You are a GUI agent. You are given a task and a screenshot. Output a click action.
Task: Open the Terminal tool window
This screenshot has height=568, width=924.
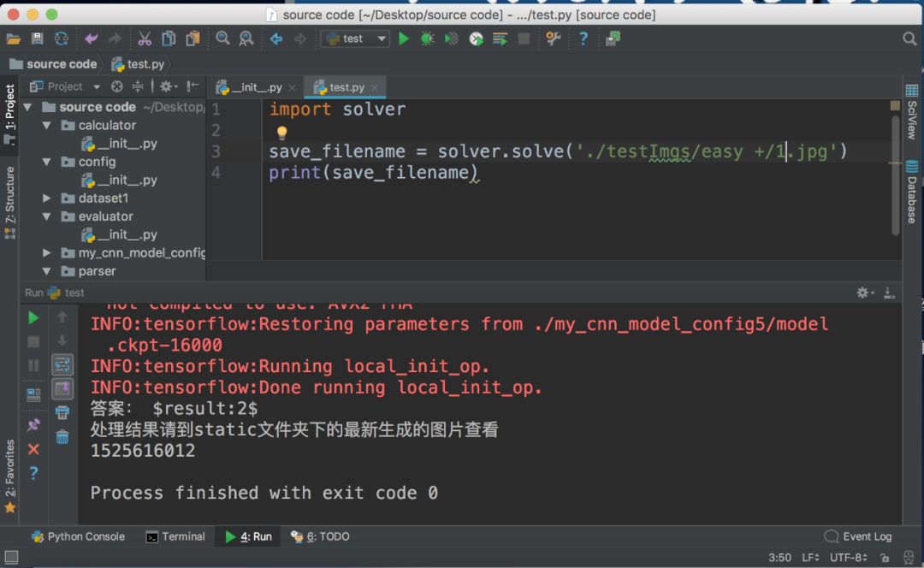coord(175,536)
